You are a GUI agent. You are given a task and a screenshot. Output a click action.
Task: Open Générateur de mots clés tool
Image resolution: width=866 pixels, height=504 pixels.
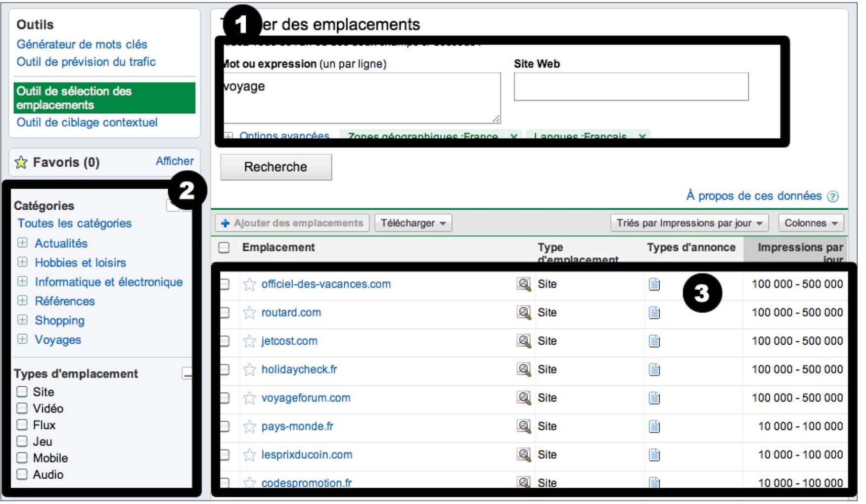point(82,45)
